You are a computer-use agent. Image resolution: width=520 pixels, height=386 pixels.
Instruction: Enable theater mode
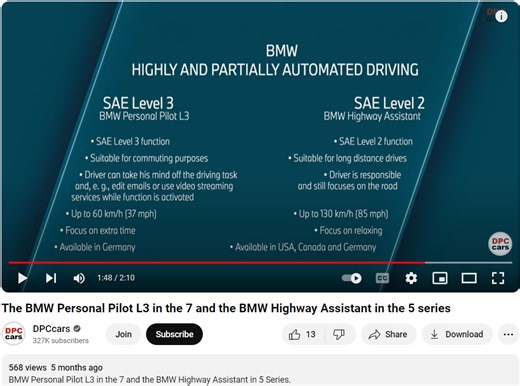point(469,278)
